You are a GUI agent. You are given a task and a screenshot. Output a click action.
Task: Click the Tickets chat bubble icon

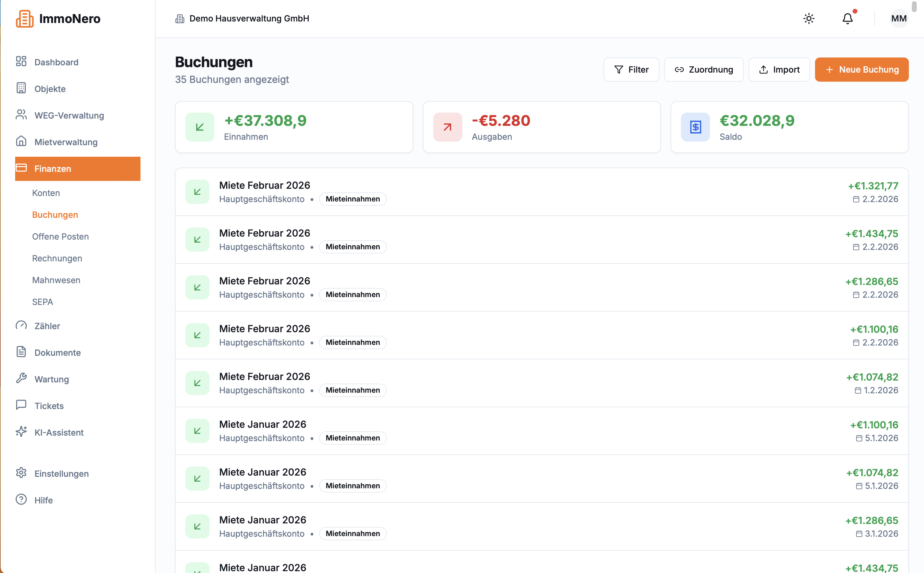[x=21, y=405]
